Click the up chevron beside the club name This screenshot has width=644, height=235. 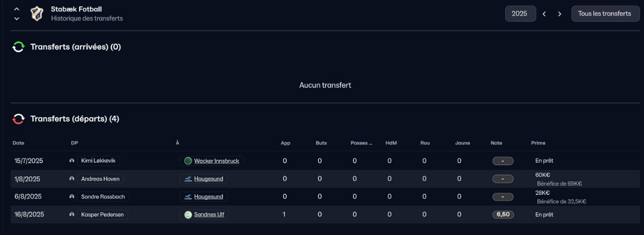(17, 9)
